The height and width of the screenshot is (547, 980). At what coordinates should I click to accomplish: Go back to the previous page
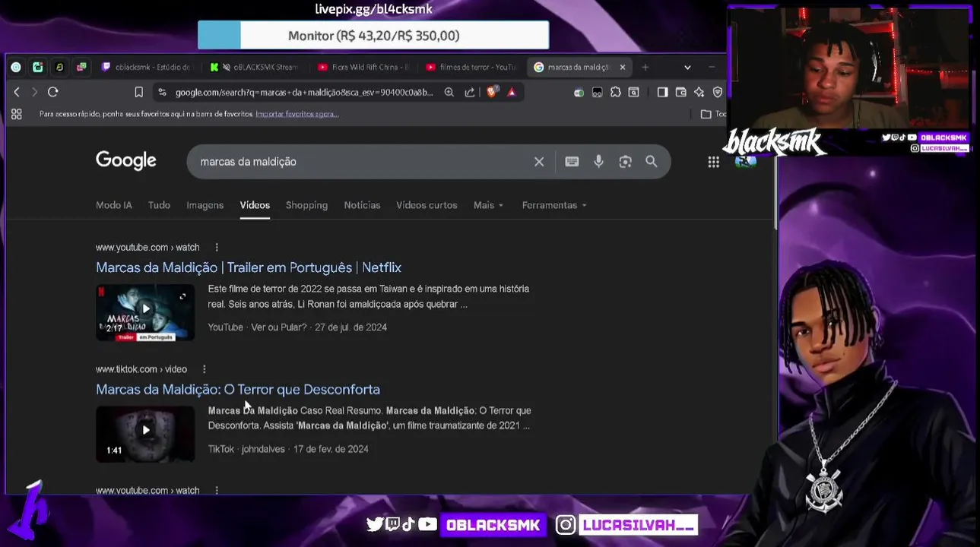point(17,92)
